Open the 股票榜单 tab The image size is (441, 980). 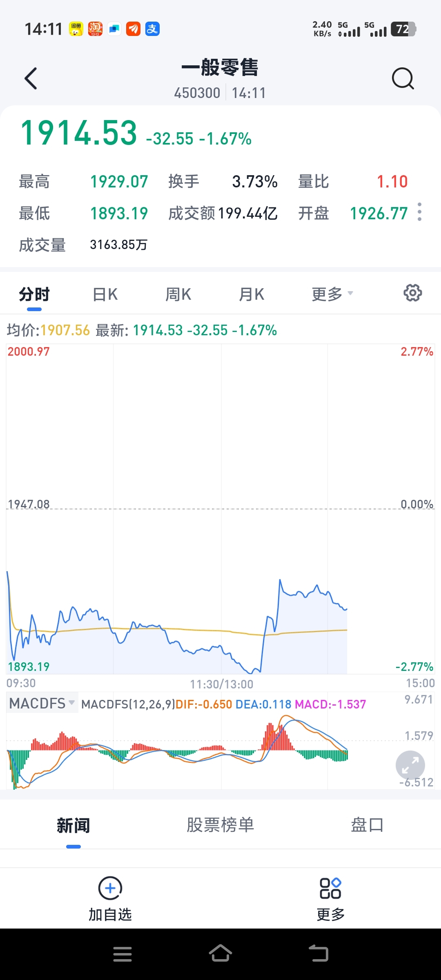[220, 825]
